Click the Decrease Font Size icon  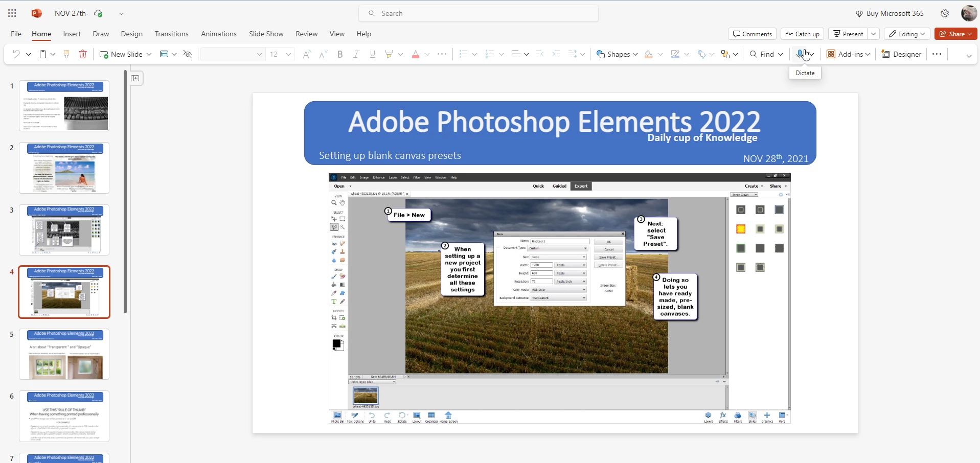point(323,54)
